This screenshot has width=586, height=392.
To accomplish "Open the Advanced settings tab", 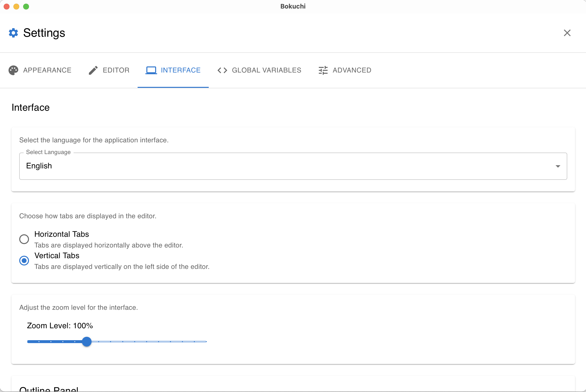I will [x=352, y=70].
